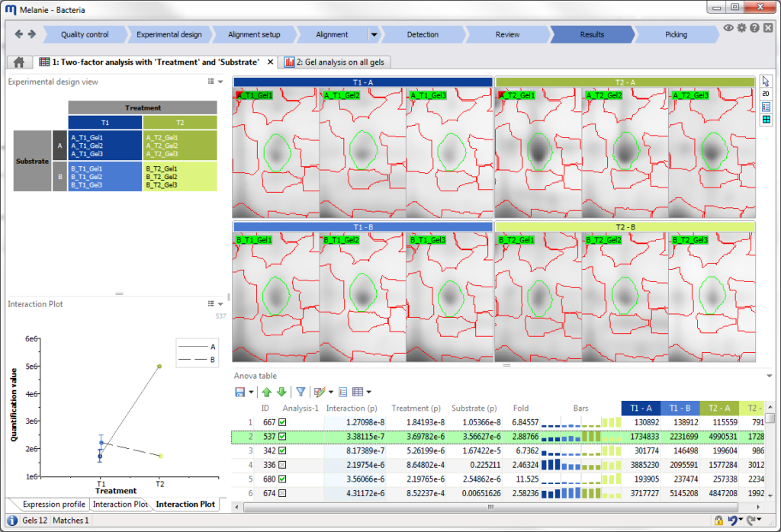Toggle Analysis-1 checkbox for ID 674
Viewport: 781px width, 532px height.
click(x=282, y=493)
